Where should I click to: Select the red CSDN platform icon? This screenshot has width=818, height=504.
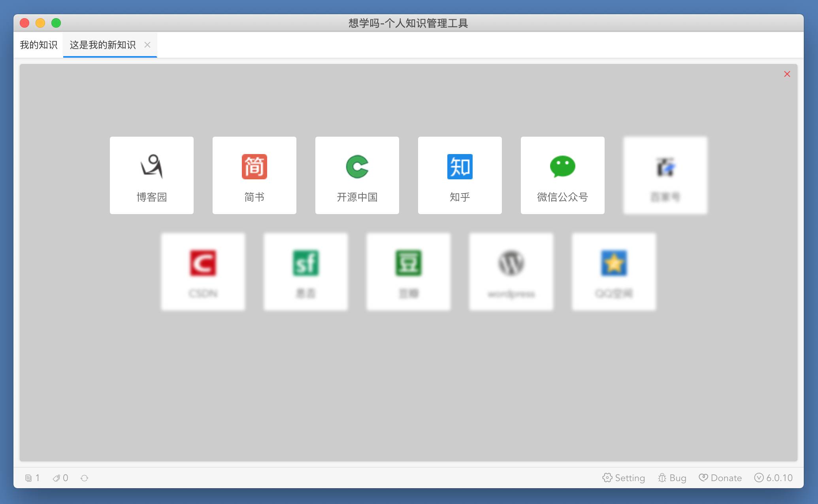click(x=203, y=263)
